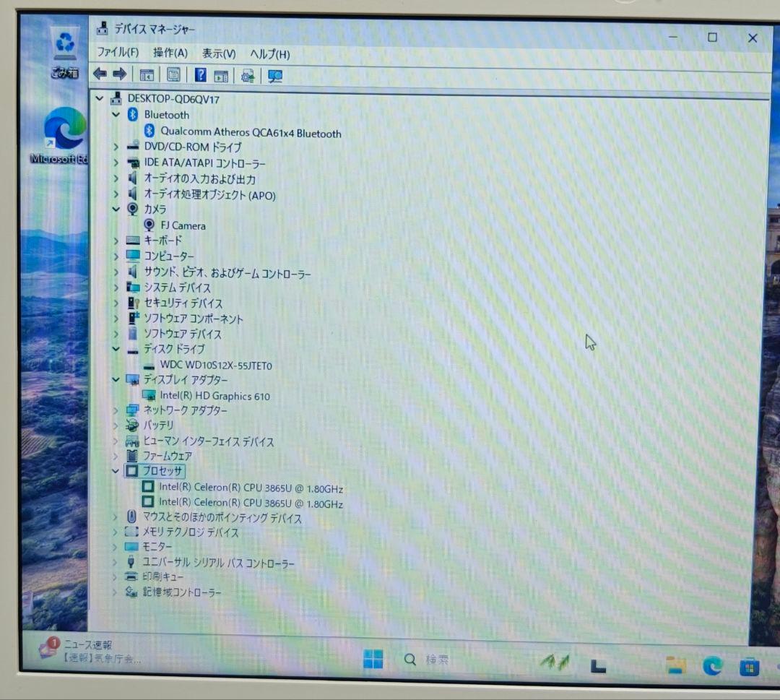Open the ごみ箱 recycle bin on desktop
Image resolution: width=780 pixels, height=700 pixels.
click(65, 52)
